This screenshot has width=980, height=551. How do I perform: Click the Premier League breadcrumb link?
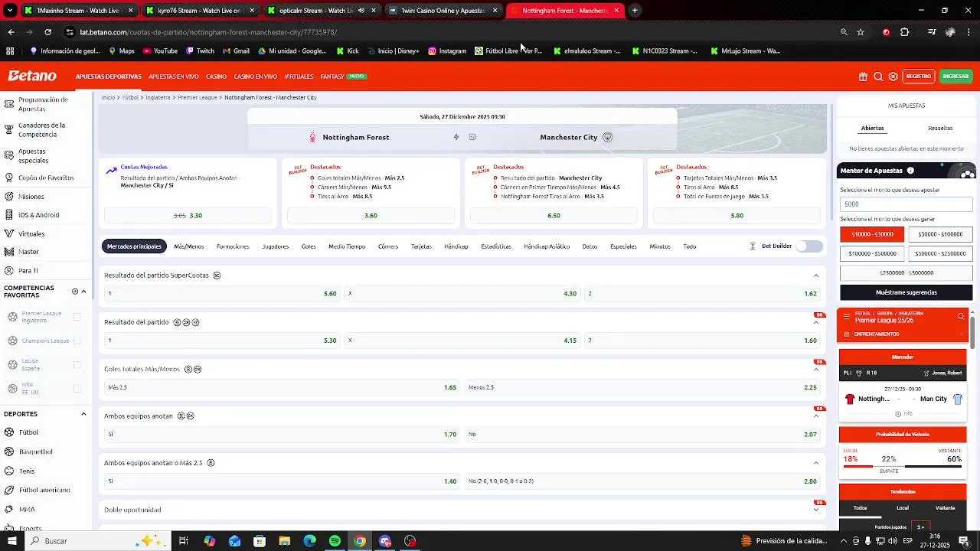tap(198, 98)
